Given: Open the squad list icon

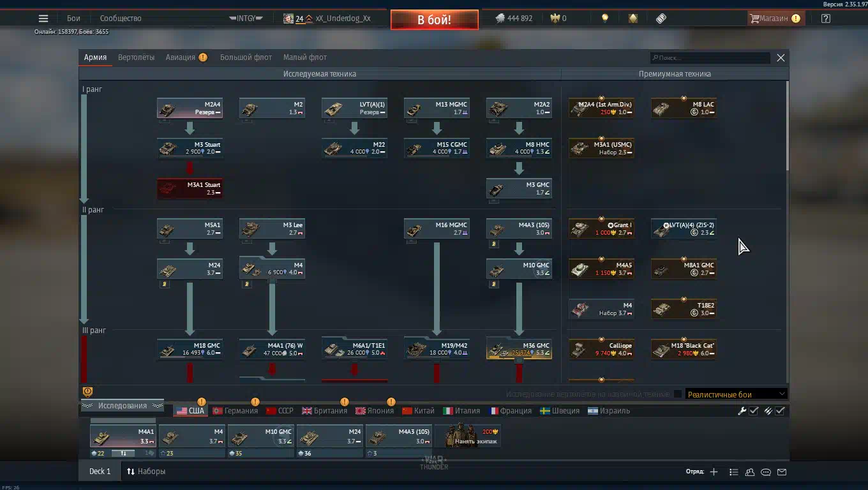Looking at the screenshot, I should click(x=734, y=472).
